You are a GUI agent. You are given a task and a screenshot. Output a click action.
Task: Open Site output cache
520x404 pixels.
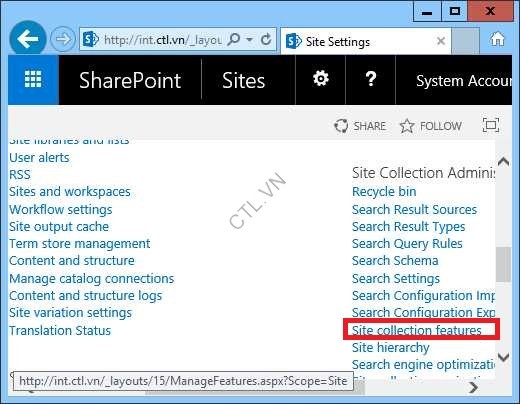[59, 227]
